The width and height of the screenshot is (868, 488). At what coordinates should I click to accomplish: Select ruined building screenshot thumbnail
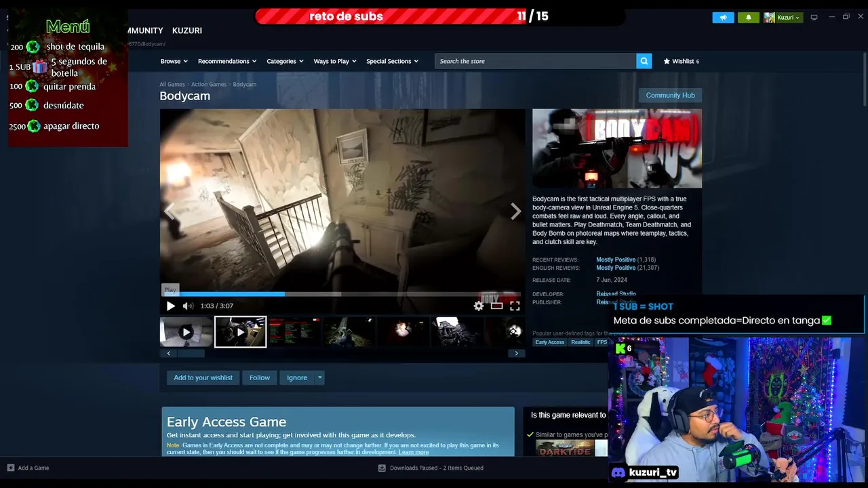pos(457,332)
